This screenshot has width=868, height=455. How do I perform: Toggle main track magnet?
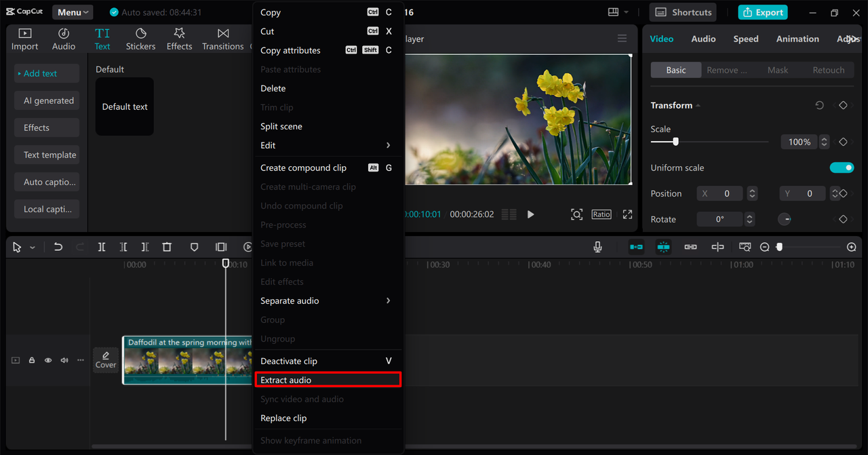(636, 247)
